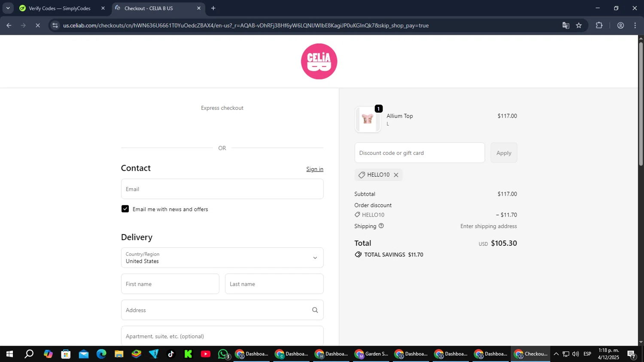Viewport: 644px width, 362px height.
Task: Open the volume control in system tray
Action: (x=575, y=354)
